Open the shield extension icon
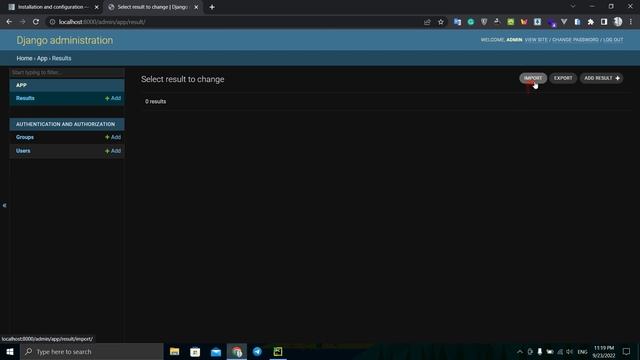The height and width of the screenshot is (360, 640). (484, 22)
